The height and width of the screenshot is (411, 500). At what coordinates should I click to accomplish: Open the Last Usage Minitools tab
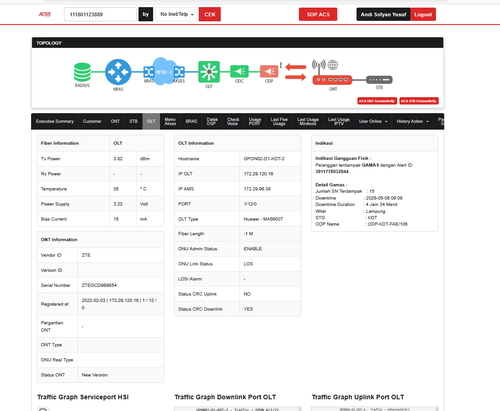(x=308, y=121)
